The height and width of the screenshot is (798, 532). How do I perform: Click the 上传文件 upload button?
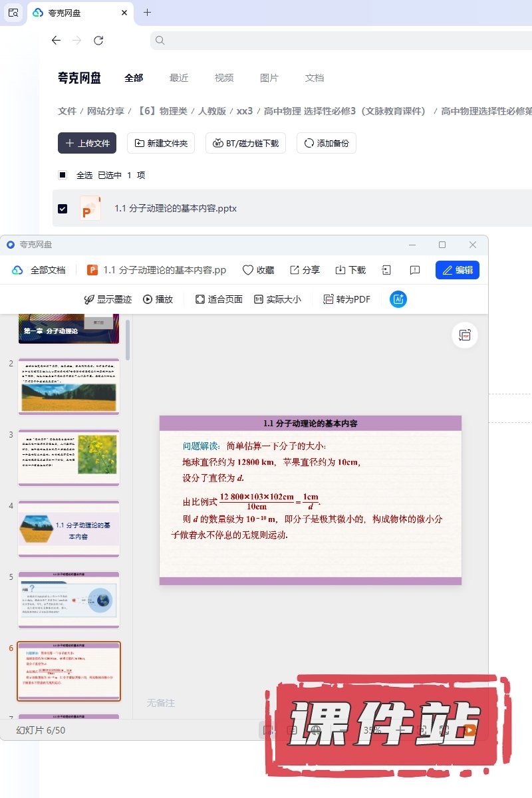(87, 143)
